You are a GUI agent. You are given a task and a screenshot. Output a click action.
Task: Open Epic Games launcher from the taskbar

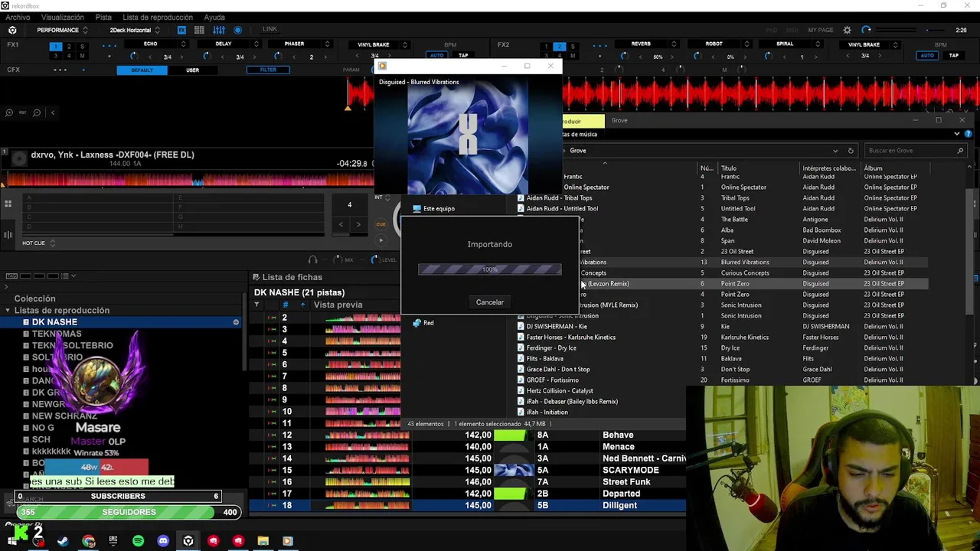click(113, 541)
